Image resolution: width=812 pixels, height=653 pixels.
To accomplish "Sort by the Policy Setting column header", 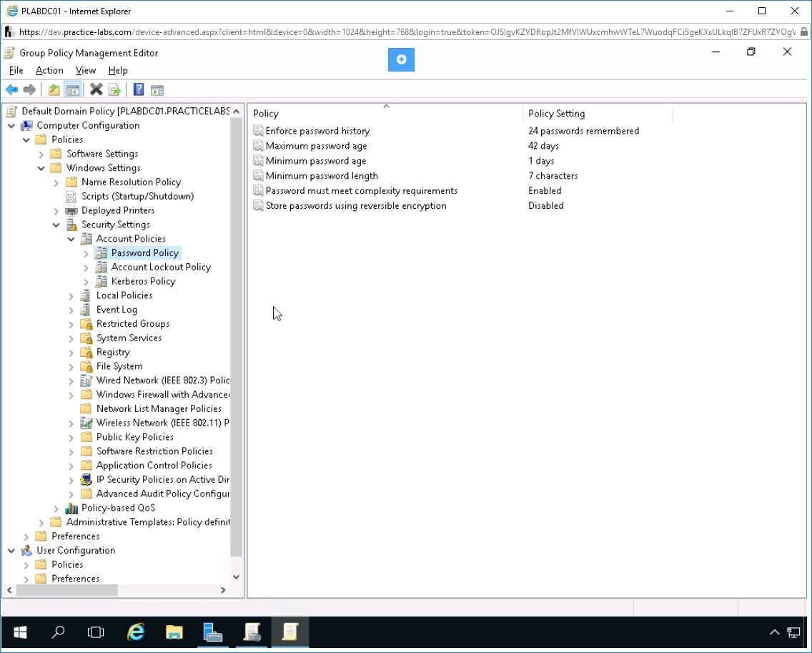I will click(598, 114).
